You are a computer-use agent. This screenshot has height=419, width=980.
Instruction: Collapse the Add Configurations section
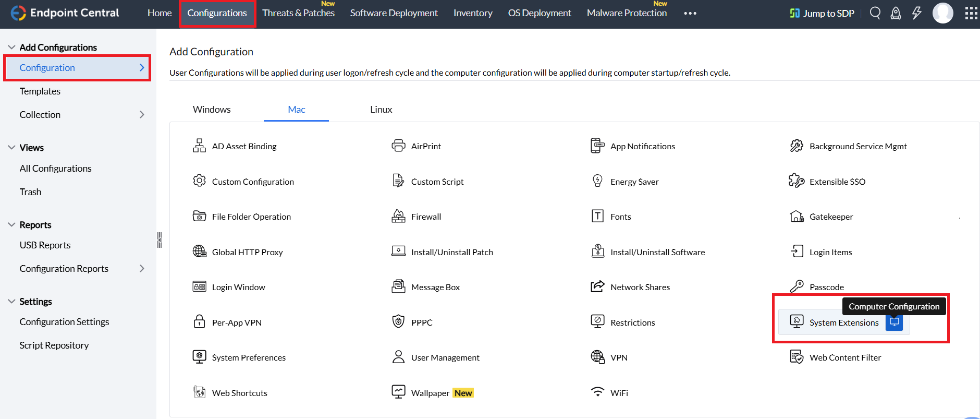pyautogui.click(x=11, y=47)
